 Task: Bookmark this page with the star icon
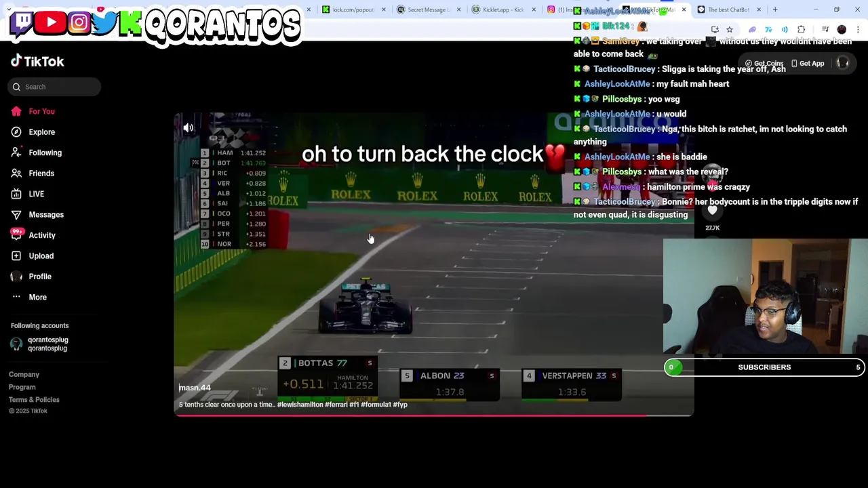click(730, 29)
